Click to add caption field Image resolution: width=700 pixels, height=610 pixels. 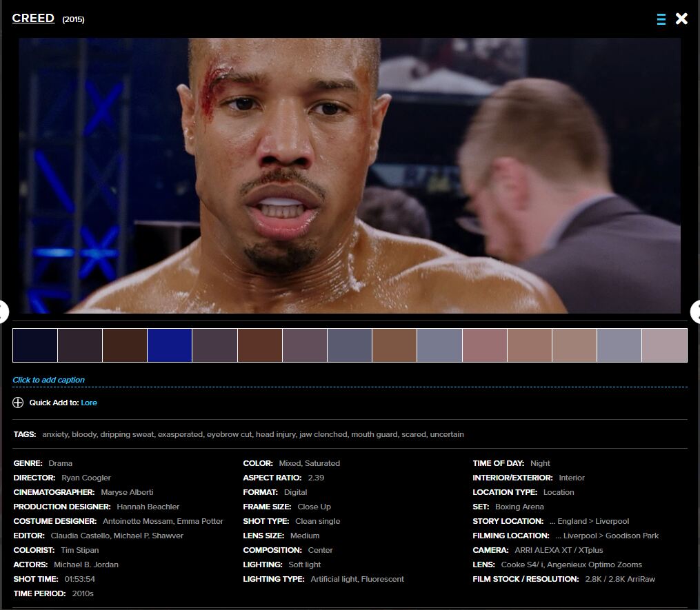point(49,380)
